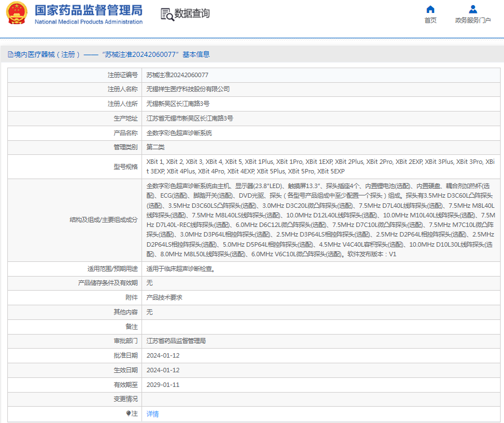Click the XBit model specifications cell
The height and width of the screenshot is (423, 504).
320,166
